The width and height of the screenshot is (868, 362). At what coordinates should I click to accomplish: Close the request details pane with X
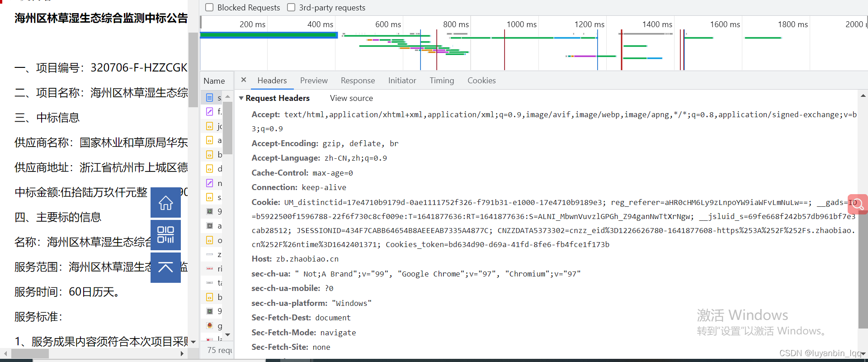pyautogui.click(x=244, y=80)
